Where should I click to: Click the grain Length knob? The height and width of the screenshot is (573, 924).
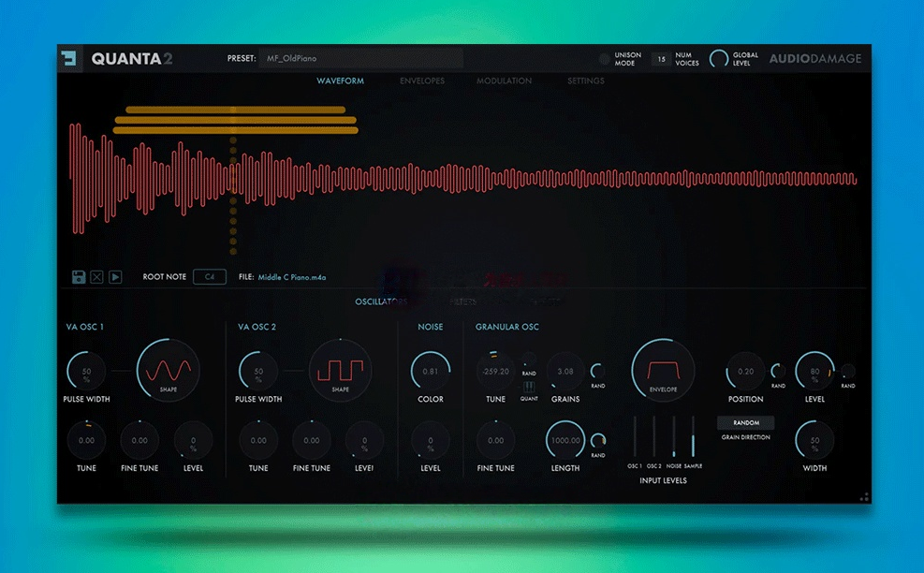point(565,440)
